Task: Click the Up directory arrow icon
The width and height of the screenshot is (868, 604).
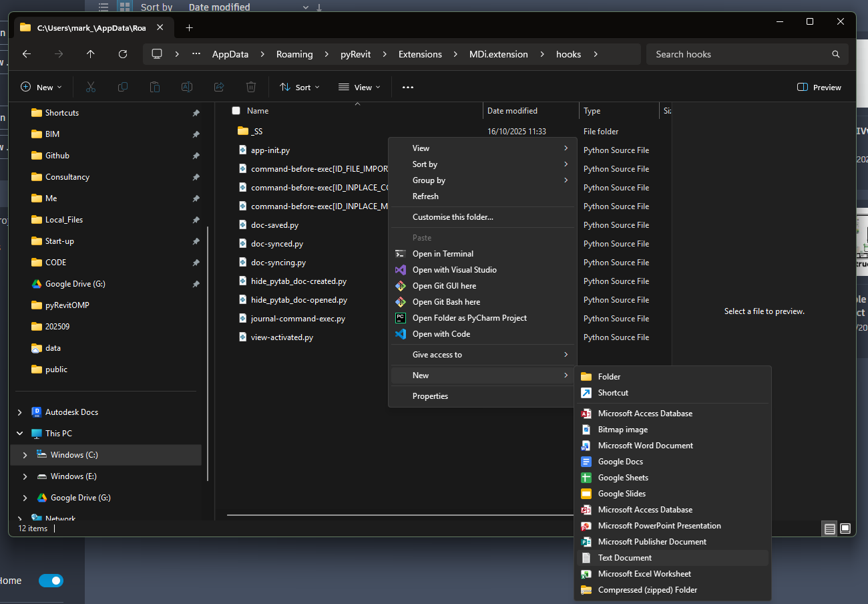Action: 91,54
